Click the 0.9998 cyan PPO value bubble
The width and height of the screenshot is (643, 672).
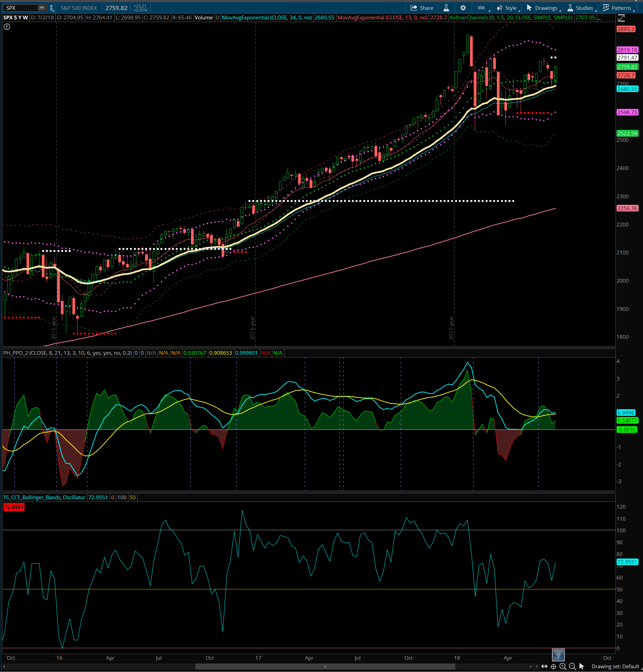[626, 413]
